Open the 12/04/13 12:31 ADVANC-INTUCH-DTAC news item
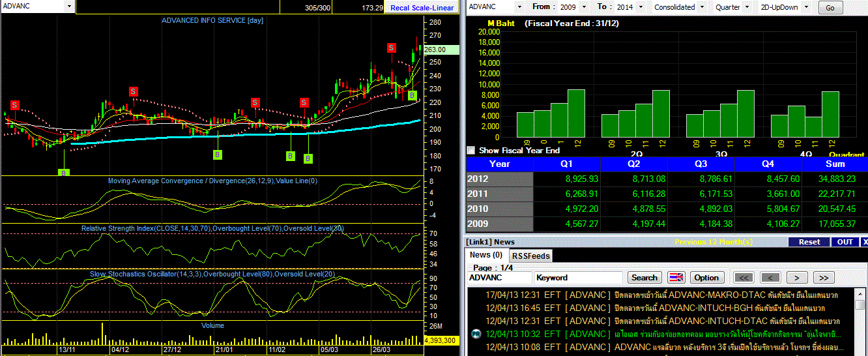 [662, 321]
